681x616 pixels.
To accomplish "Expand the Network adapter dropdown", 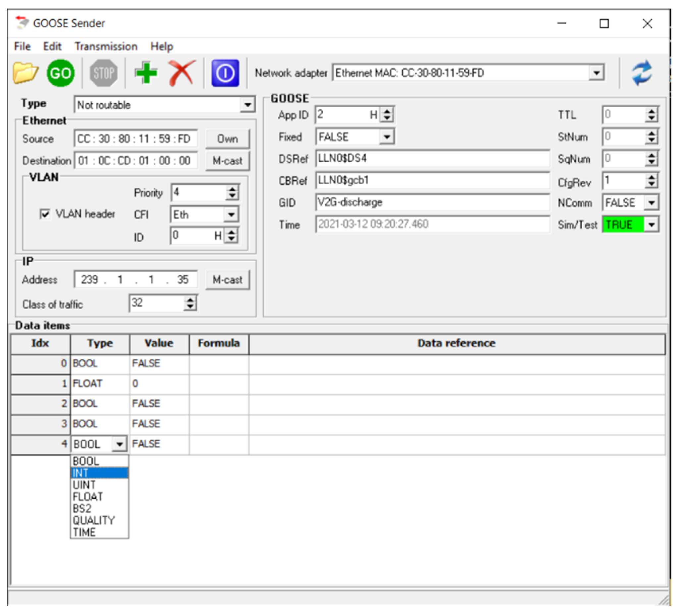I will [596, 73].
